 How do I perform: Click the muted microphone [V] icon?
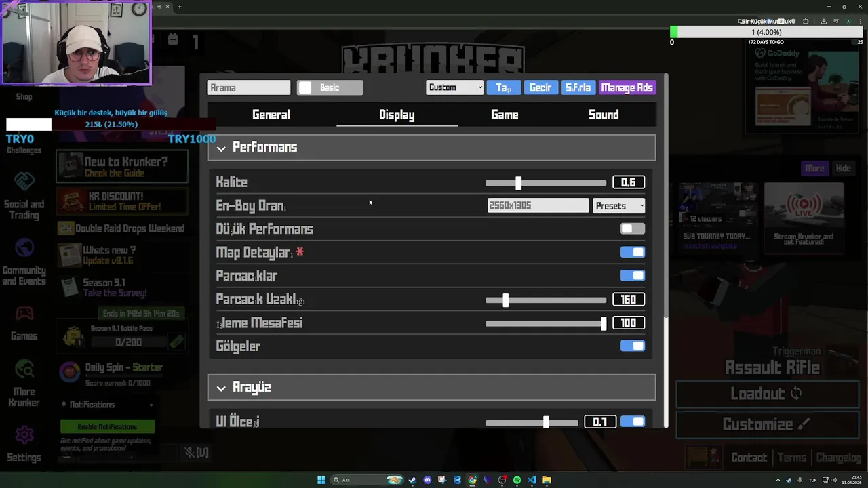[197, 452]
